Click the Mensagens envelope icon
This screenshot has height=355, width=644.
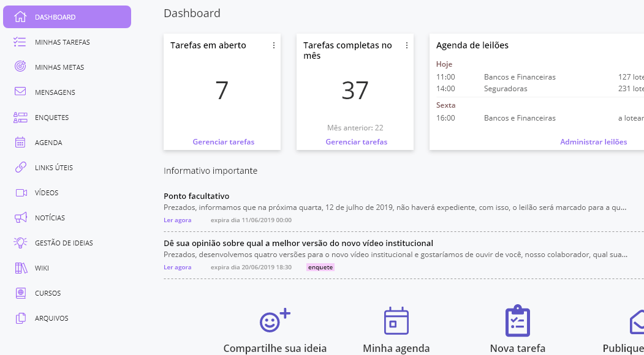20,91
